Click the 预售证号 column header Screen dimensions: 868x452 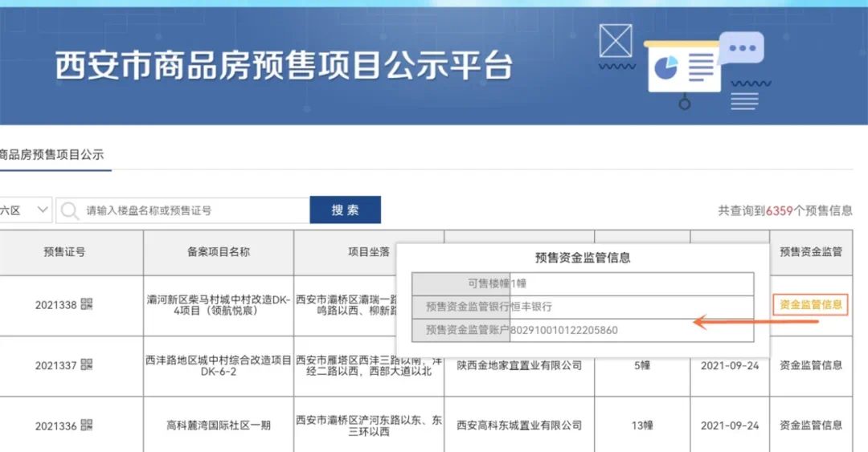coord(64,252)
